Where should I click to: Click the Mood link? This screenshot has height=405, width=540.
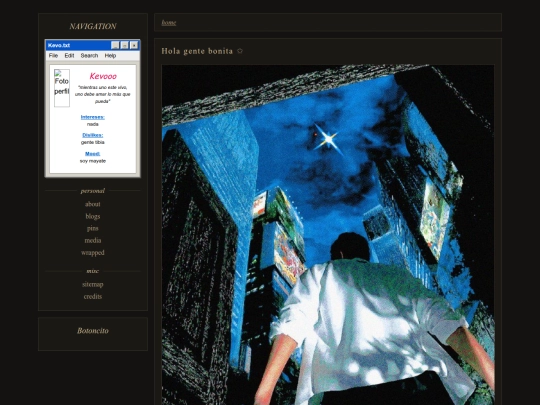[x=93, y=154]
